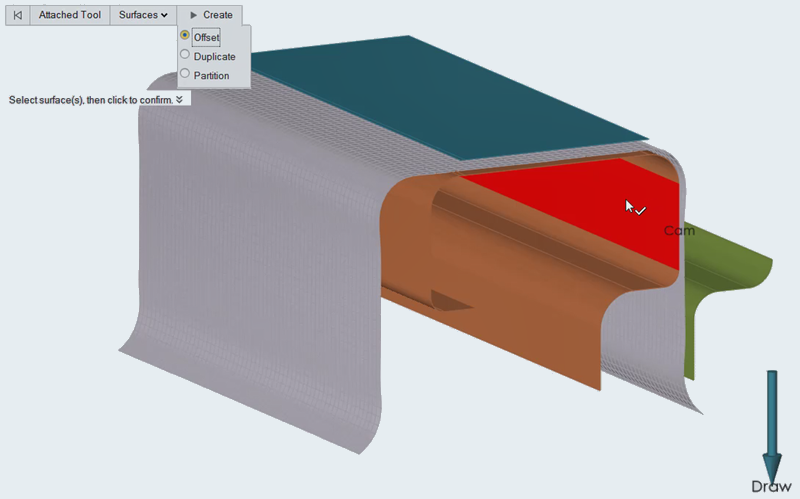The width and height of the screenshot is (800, 499).
Task: Click the chevron arrow on Surfaces
Action: pyautogui.click(x=163, y=15)
